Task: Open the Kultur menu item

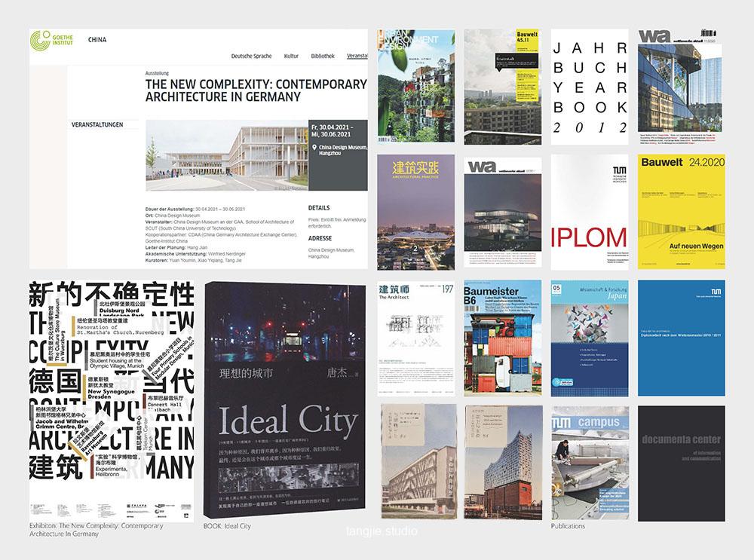Action: pos(291,57)
